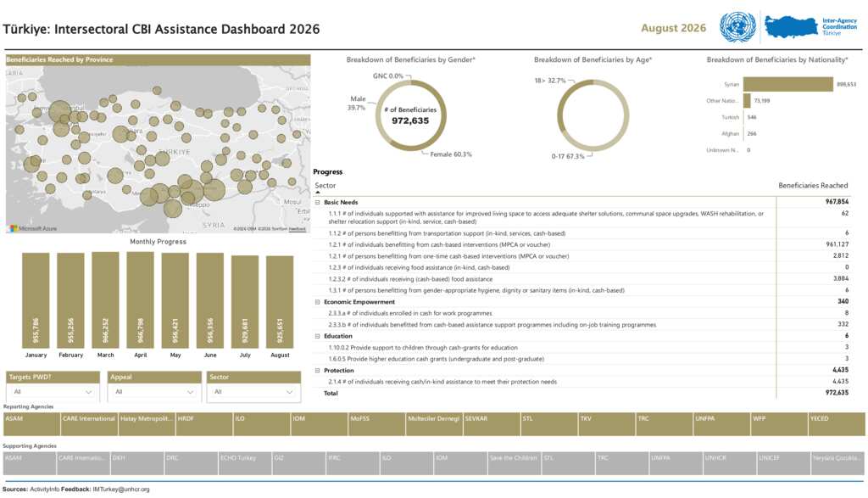Click the IMTurkey@unhcr.org feedback email
Viewport: 868px width, 498px height.
click(120, 490)
